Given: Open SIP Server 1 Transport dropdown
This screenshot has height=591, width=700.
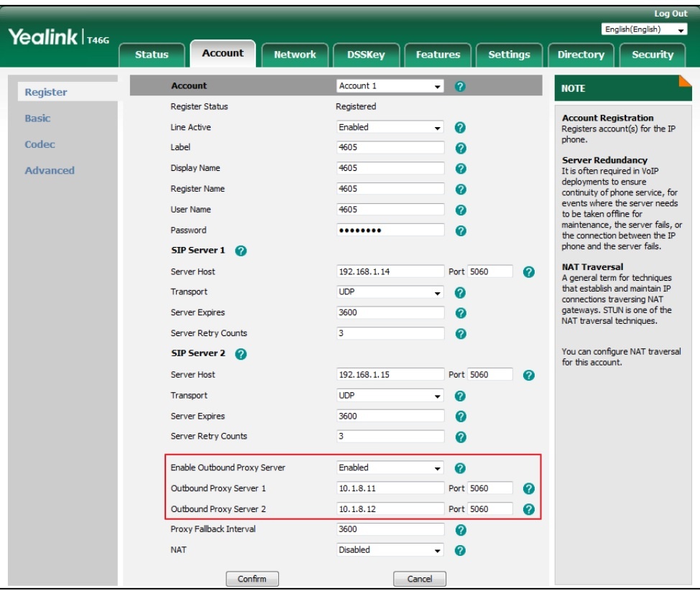Looking at the screenshot, I should pyautogui.click(x=390, y=292).
